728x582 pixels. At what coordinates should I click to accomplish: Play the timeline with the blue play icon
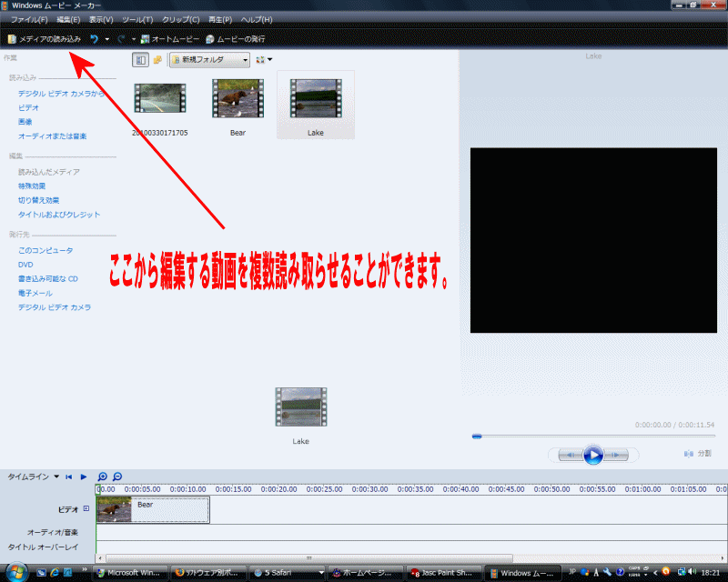pyautogui.click(x=83, y=477)
